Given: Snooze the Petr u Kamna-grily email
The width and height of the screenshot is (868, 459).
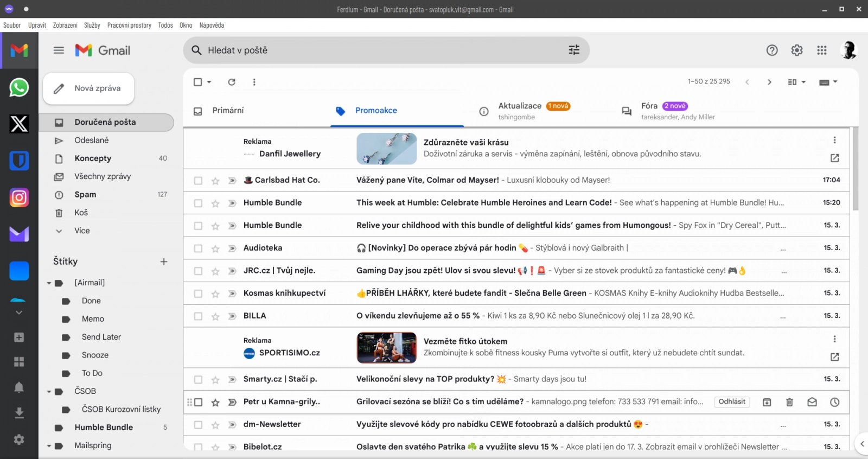Looking at the screenshot, I should point(835,402).
